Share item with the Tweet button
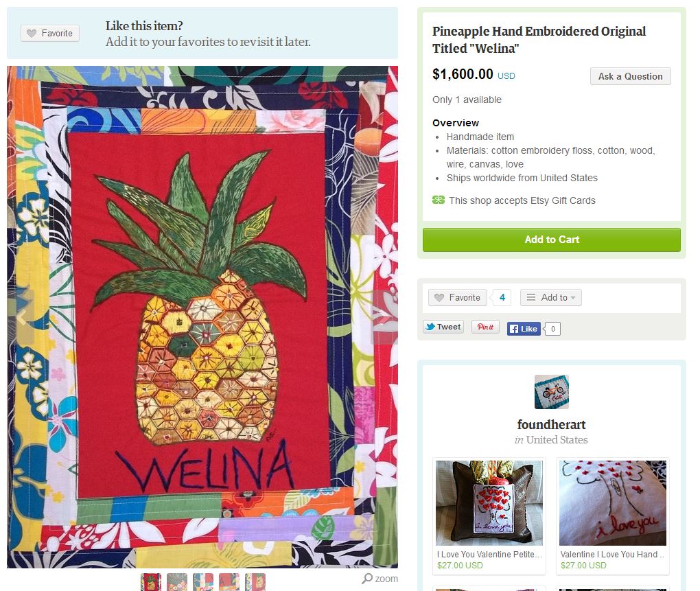 (443, 327)
